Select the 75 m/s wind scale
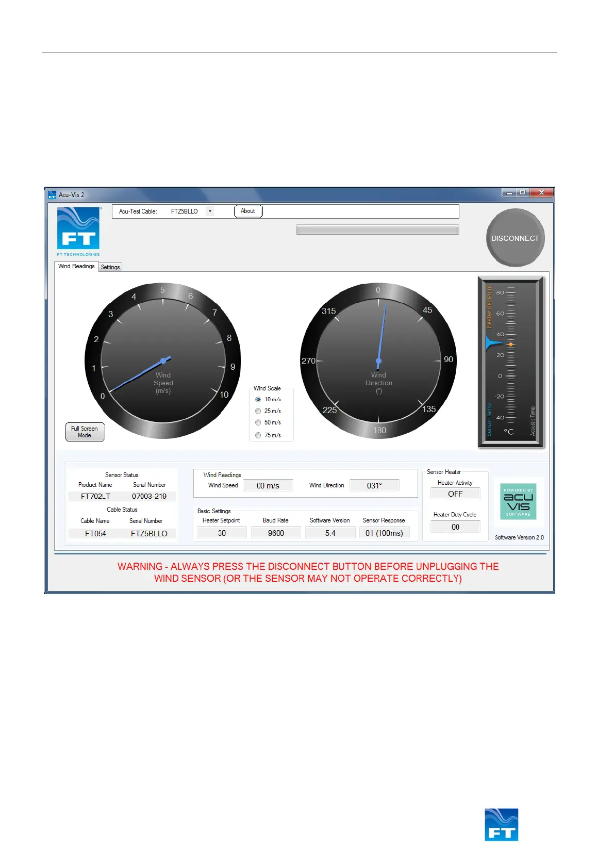The image size is (614, 868). (258, 436)
